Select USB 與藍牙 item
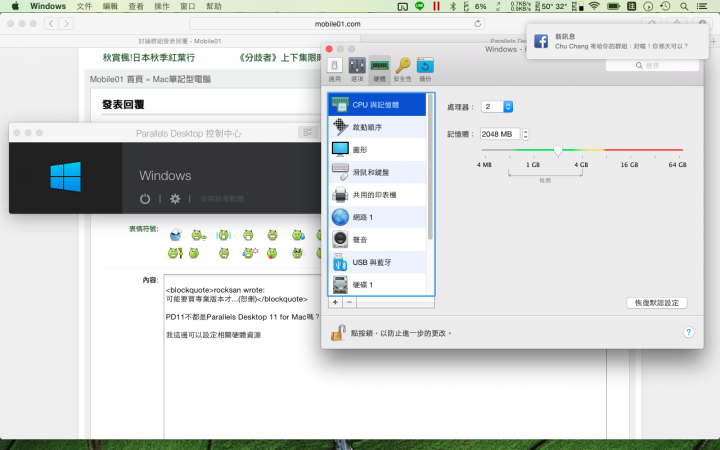The width and height of the screenshot is (720, 450). click(x=377, y=262)
